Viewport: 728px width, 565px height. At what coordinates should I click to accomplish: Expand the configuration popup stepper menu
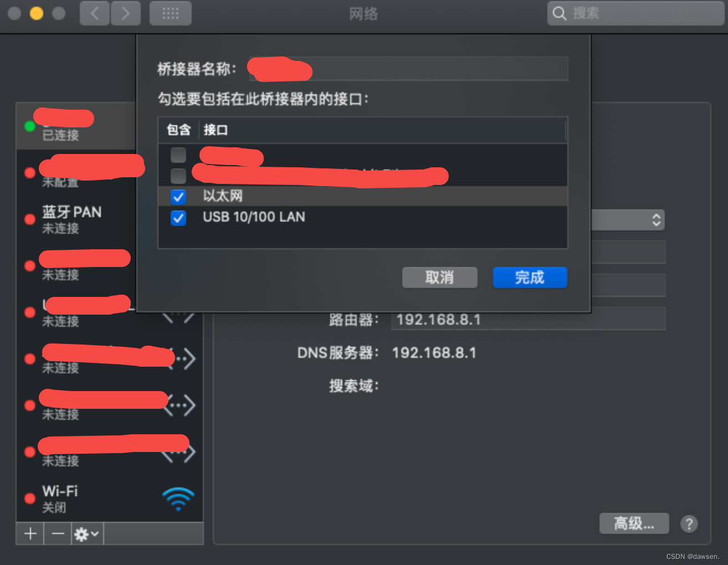656,220
